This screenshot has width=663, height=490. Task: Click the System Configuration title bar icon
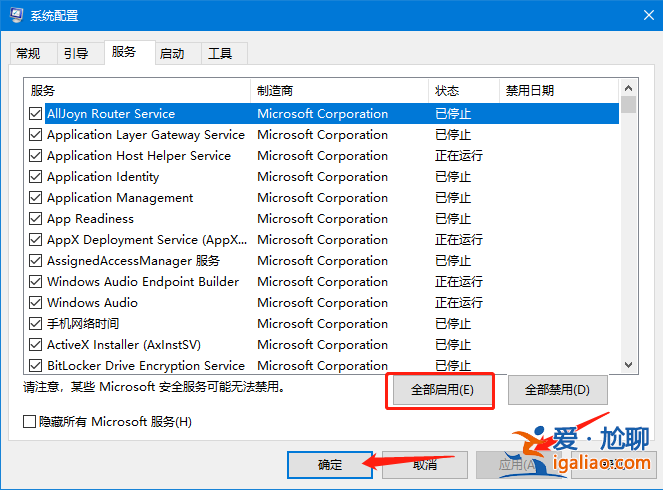click(16, 15)
